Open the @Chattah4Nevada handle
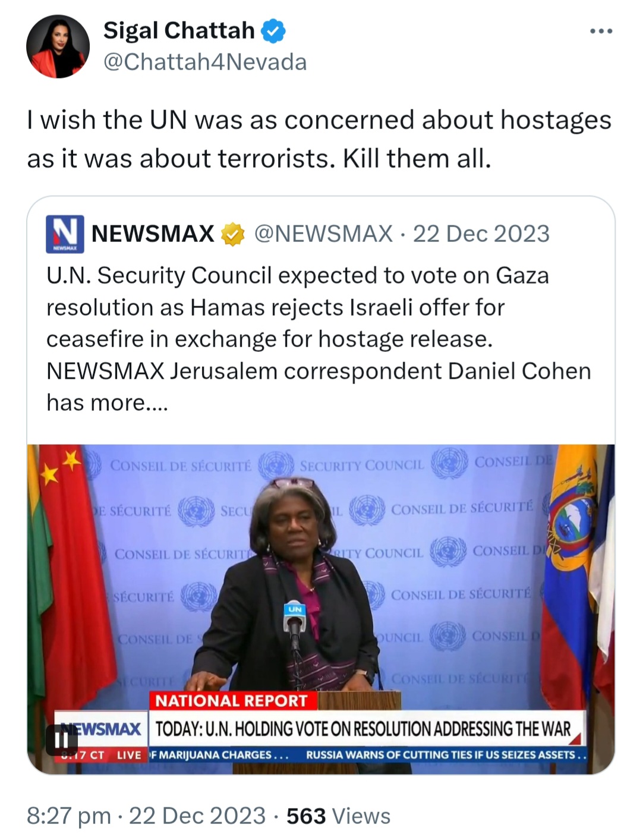The height and width of the screenshot is (840, 640). click(205, 62)
